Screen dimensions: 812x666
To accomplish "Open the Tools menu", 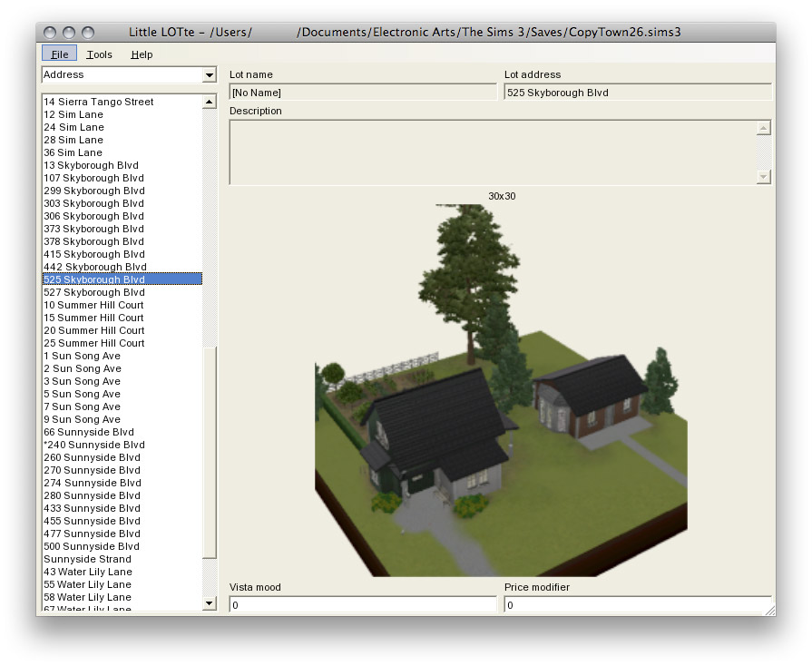I will tap(99, 54).
